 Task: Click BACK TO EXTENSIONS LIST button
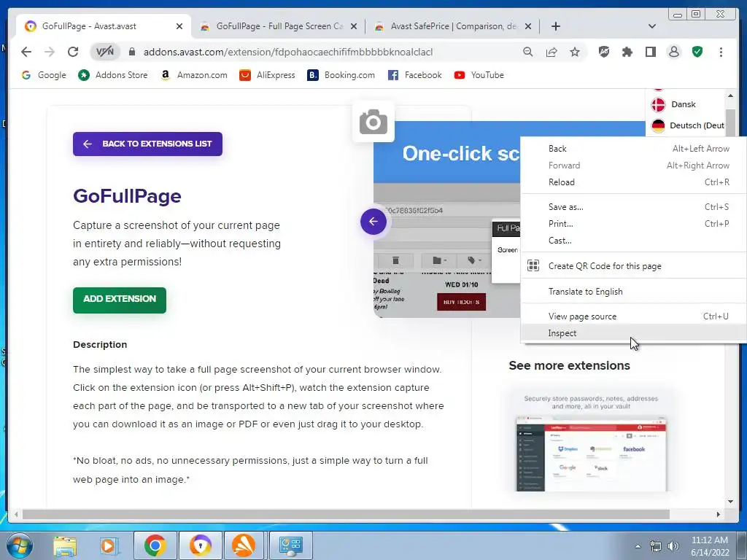[x=147, y=144]
